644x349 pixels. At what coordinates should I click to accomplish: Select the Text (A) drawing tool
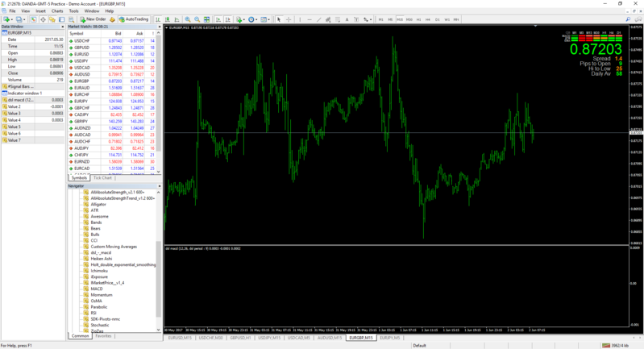[347, 19]
